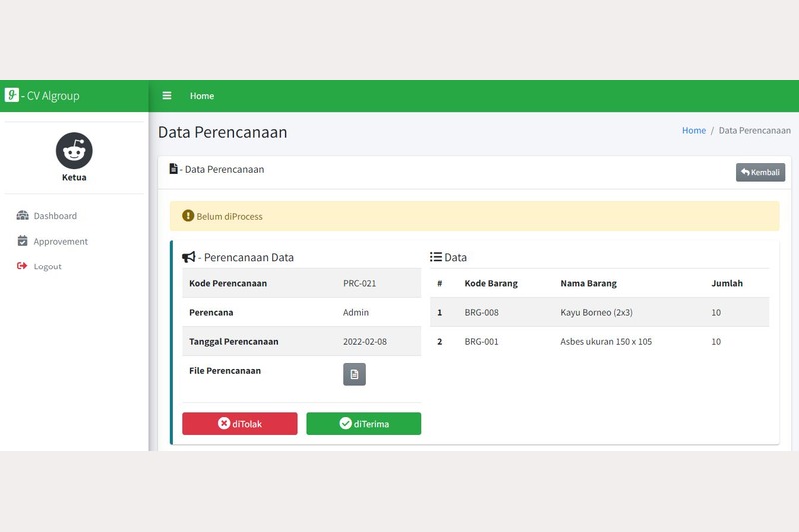This screenshot has width=799, height=532.
Task: Select the Asbes ukuran 150 x 105 row
Action: click(x=599, y=342)
